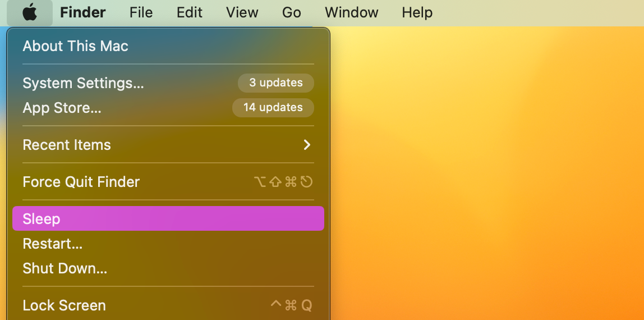Click the 3 updates badge
This screenshot has width=644, height=320.
[276, 83]
